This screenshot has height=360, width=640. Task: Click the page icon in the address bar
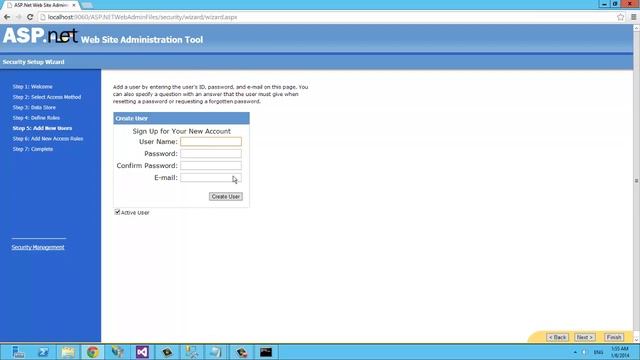42,17
